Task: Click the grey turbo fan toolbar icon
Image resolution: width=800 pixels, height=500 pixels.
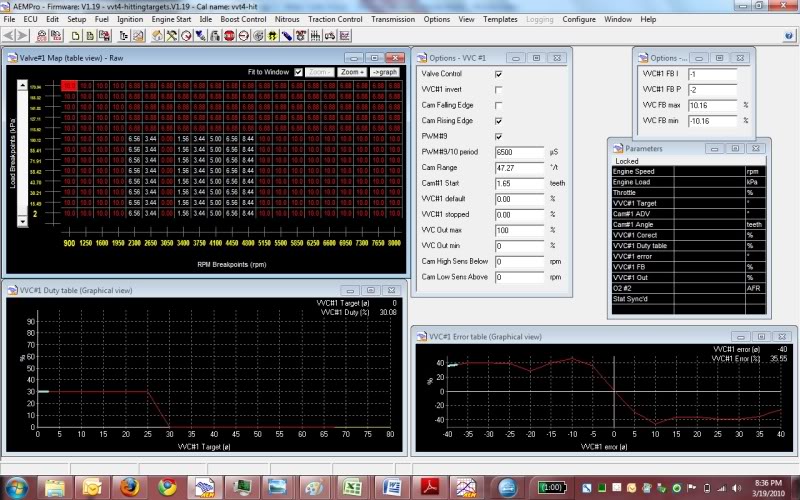Action: [258, 36]
